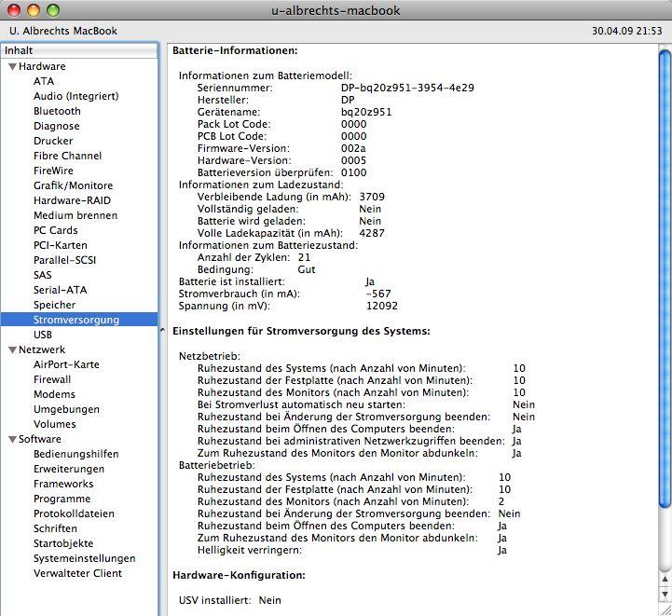
Task: Select Volumes entry
Action: [55, 424]
